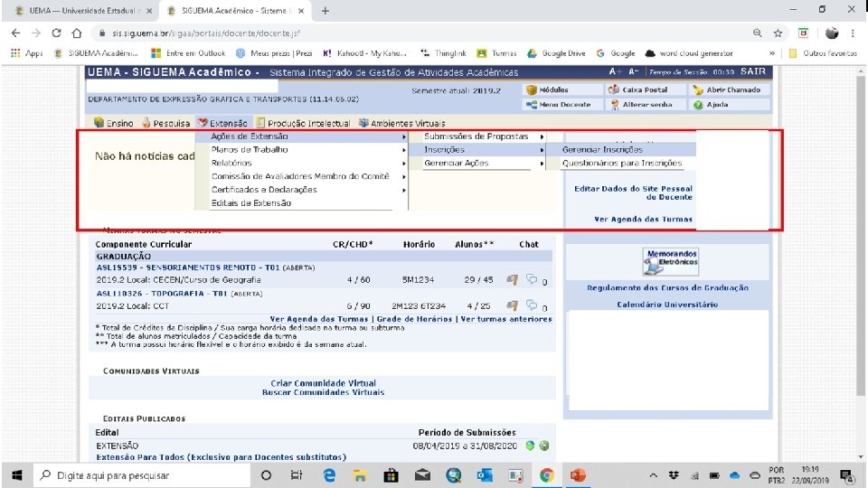
Task: Open Apps bookmark shortcut
Action: pyautogui.click(x=26, y=53)
